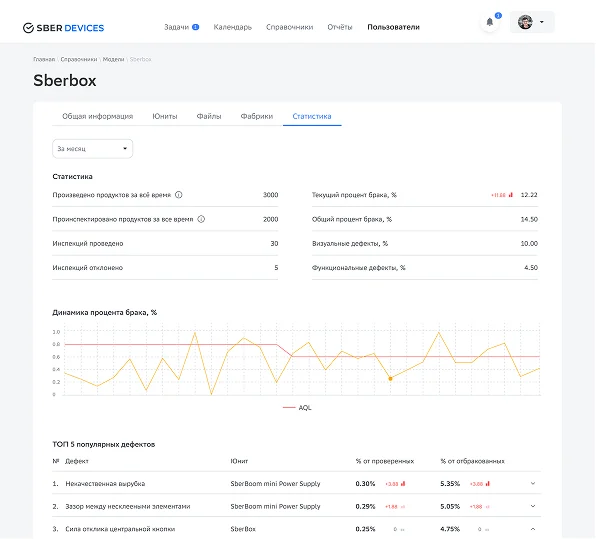Click trend bar icon next to 0.30%
Screen dimensions: 596x539
tap(403, 484)
